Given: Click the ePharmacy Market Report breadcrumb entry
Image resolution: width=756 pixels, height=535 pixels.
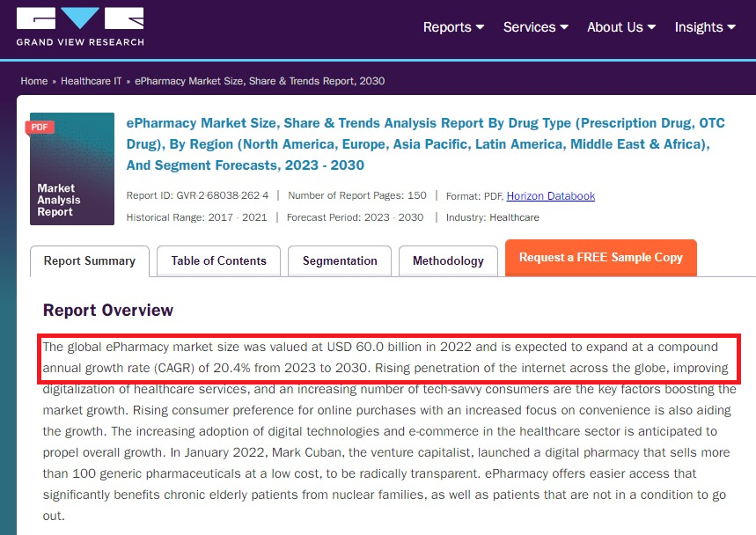Looking at the screenshot, I should (257, 81).
